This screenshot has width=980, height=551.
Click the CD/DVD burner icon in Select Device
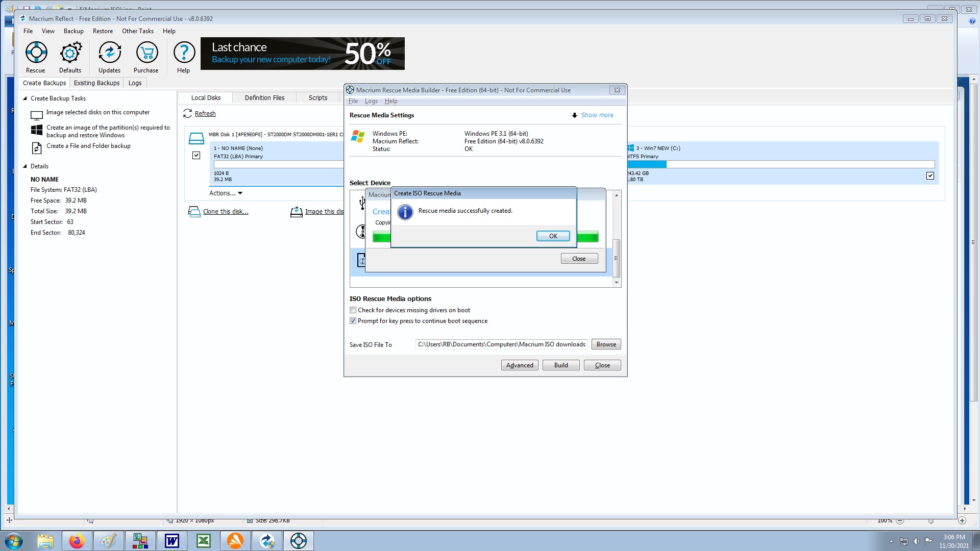(x=361, y=232)
